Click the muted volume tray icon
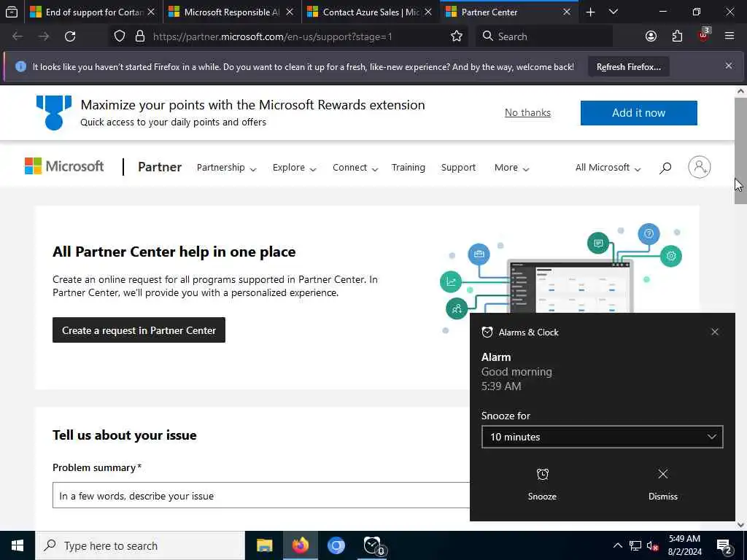Screen dimensions: 747x560 653,545
